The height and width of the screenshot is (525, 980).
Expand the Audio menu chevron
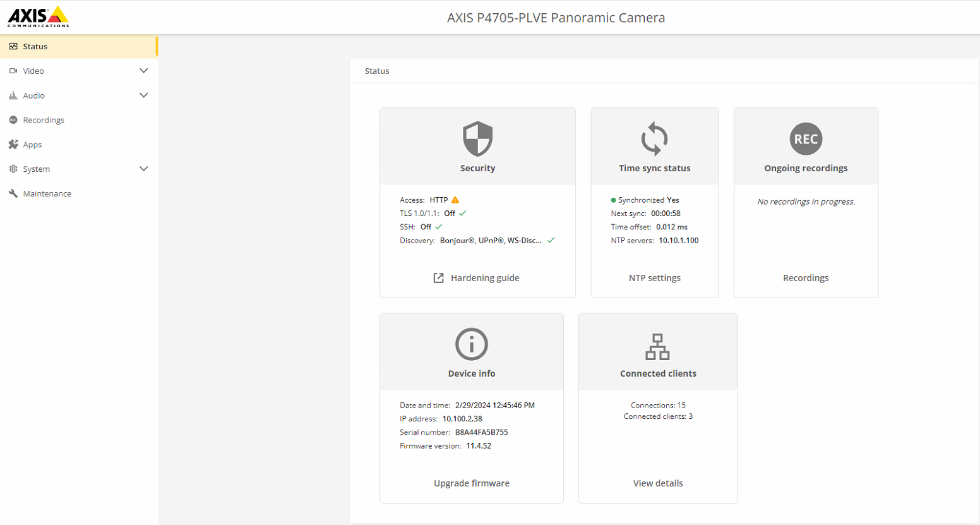pyautogui.click(x=143, y=95)
